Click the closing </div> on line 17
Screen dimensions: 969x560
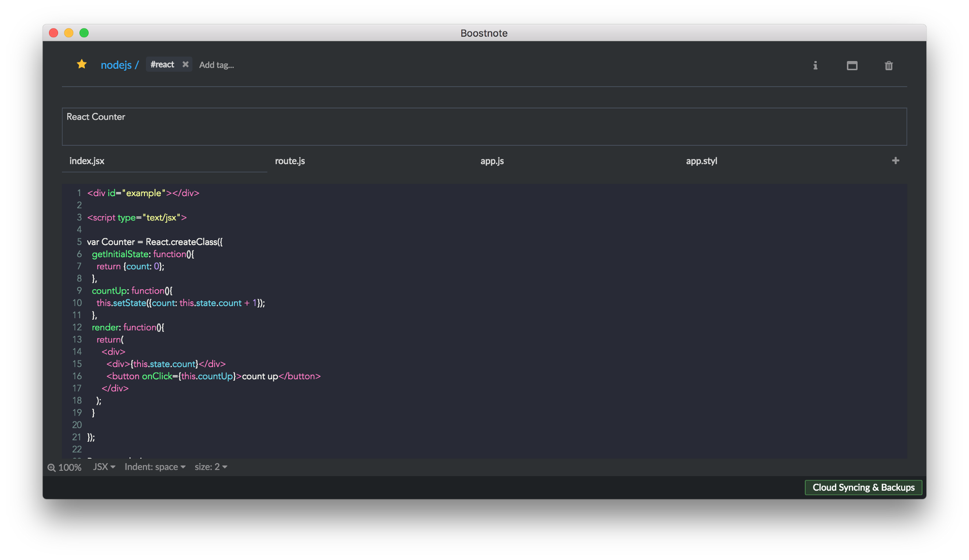pyautogui.click(x=115, y=388)
